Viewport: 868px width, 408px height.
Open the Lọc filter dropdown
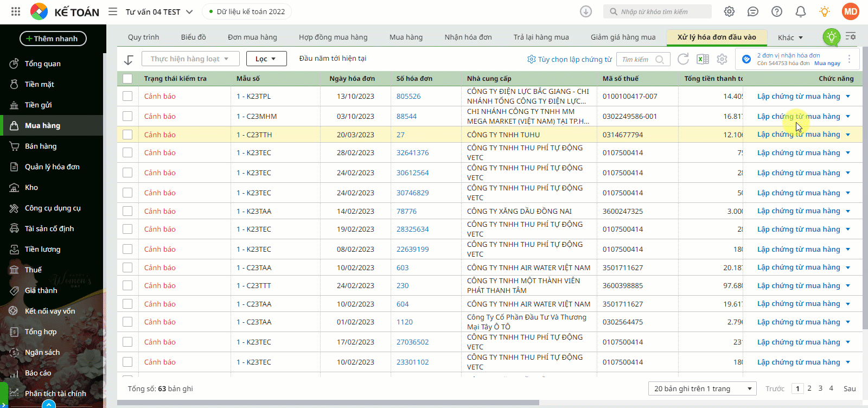[x=266, y=59]
